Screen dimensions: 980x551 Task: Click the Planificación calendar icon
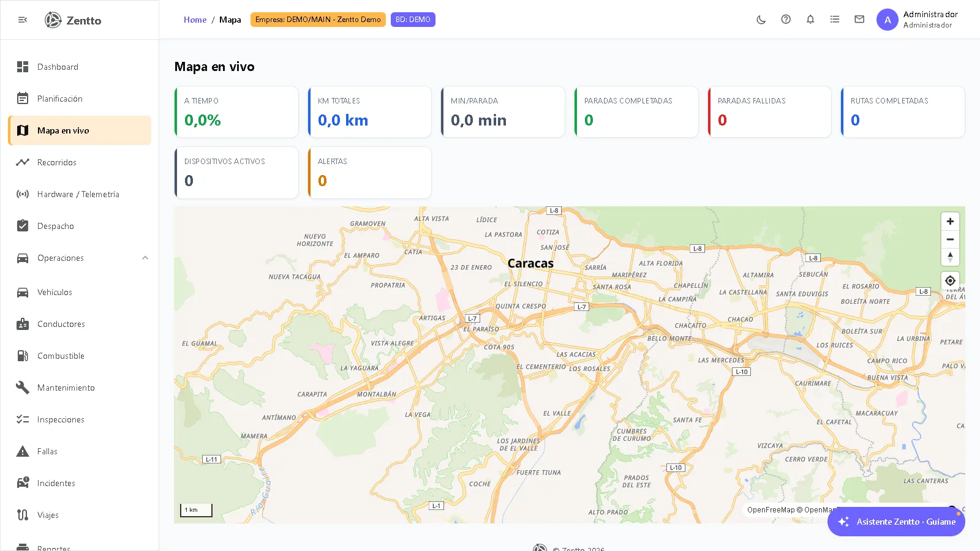pyautogui.click(x=23, y=99)
